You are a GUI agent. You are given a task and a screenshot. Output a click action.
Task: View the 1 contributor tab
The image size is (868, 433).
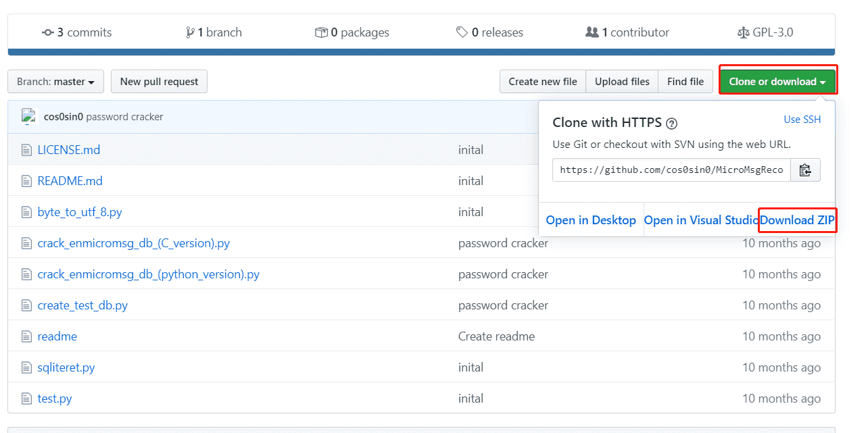pyautogui.click(x=627, y=32)
